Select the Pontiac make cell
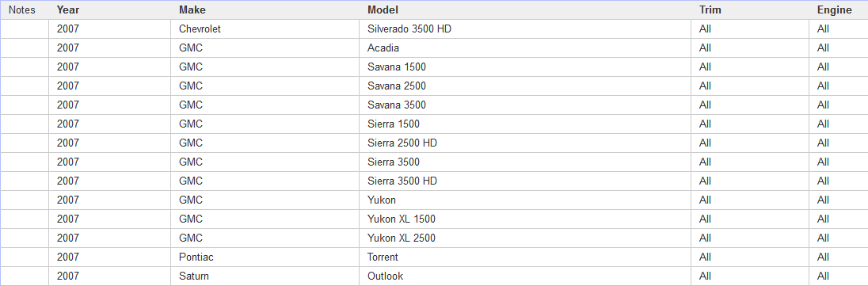 pos(265,257)
